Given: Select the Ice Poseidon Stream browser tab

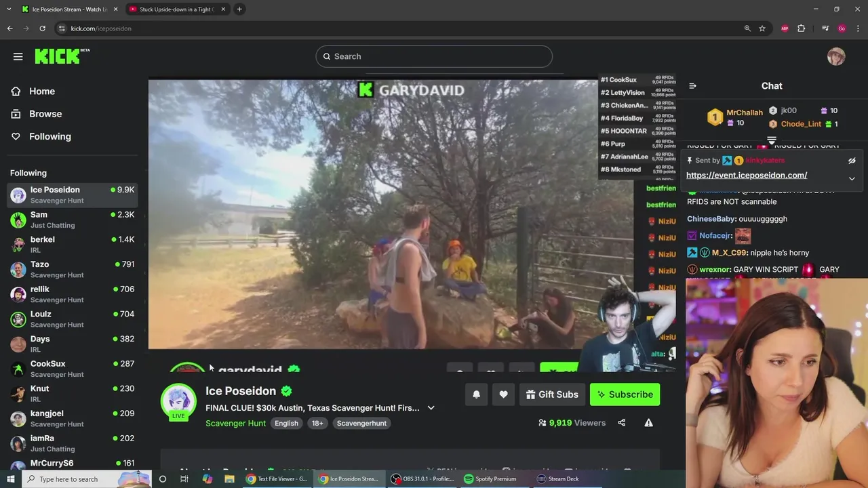Looking at the screenshot, I should click(x=69, y=9).
